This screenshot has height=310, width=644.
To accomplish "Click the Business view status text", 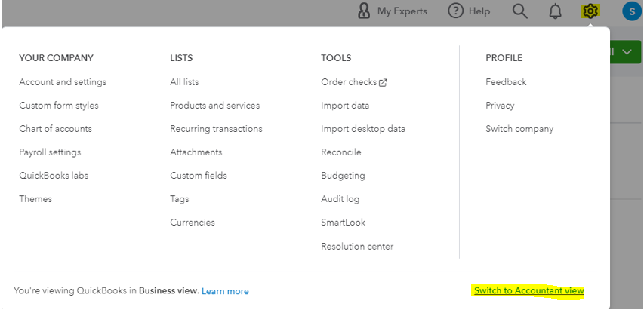I will pos(168,291).
